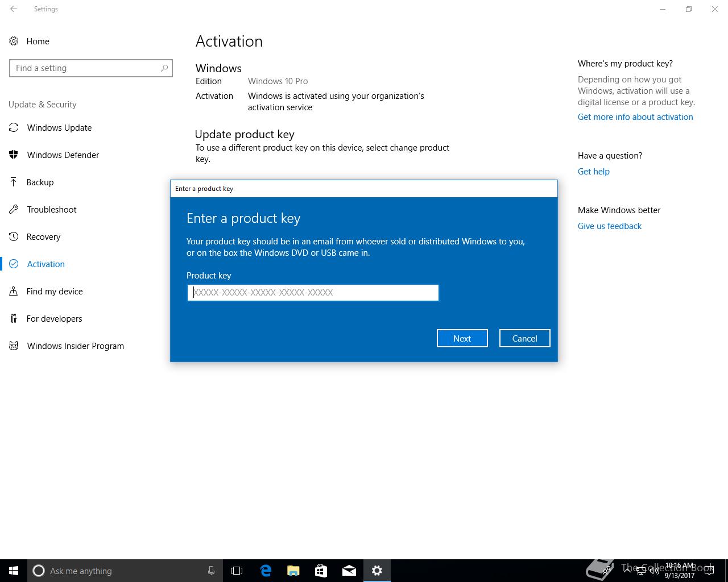Go back using the Settings back arrow
The image size is (728, 582).
14,9
